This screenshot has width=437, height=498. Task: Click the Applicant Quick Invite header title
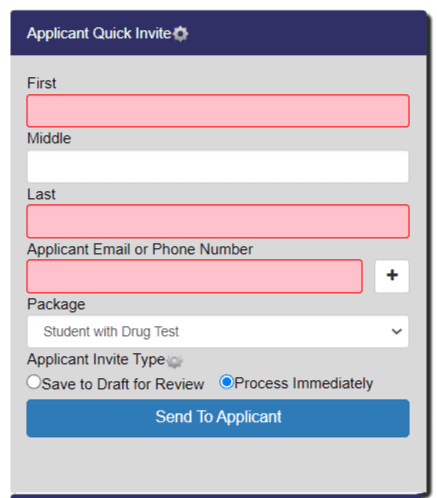coord(99,33)
